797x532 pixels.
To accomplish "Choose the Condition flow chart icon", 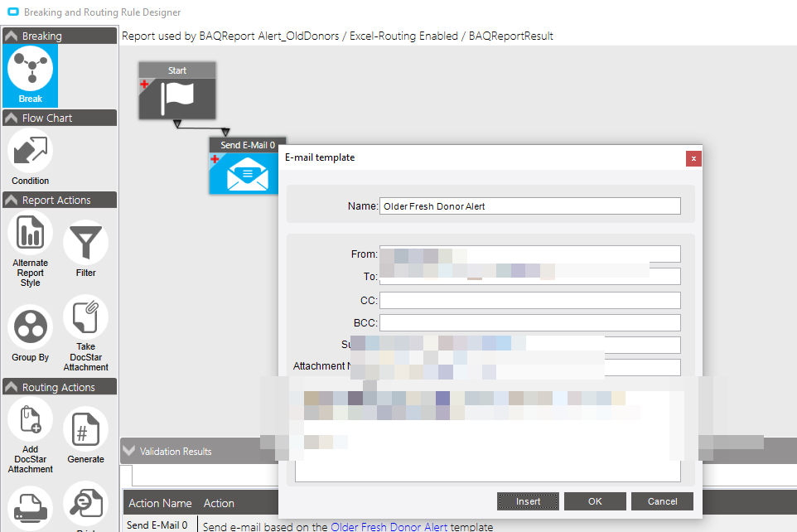I will [x=30, y=157].
